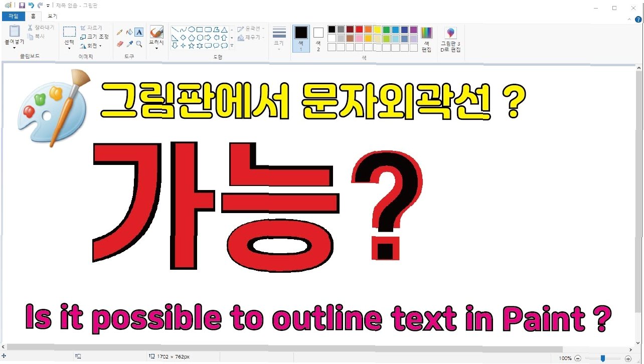The width and height of the screenshot is (644, 364).
Task: Select the Color picker eyedropper tool
Action: click(129, 44)
